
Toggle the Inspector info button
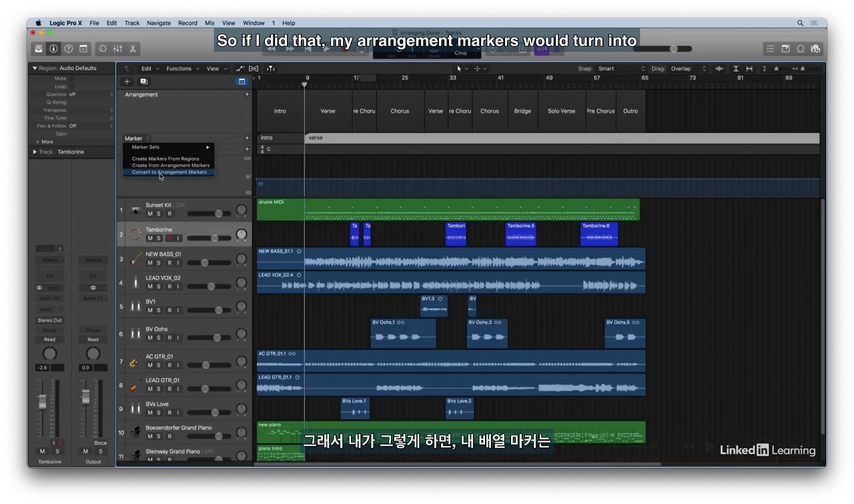53,49
